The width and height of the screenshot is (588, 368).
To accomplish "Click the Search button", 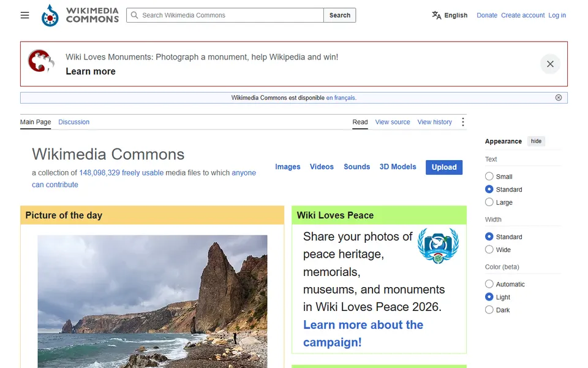I will [340, 15].
